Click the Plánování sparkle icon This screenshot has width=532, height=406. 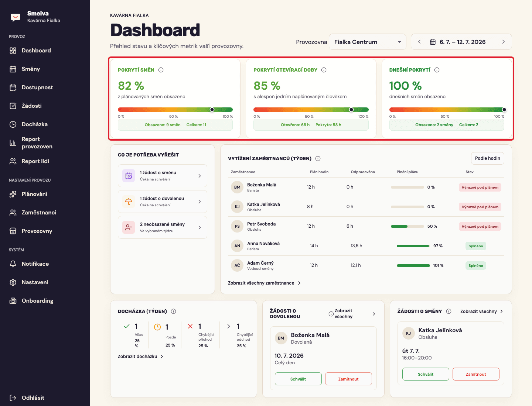click(13, 194)
